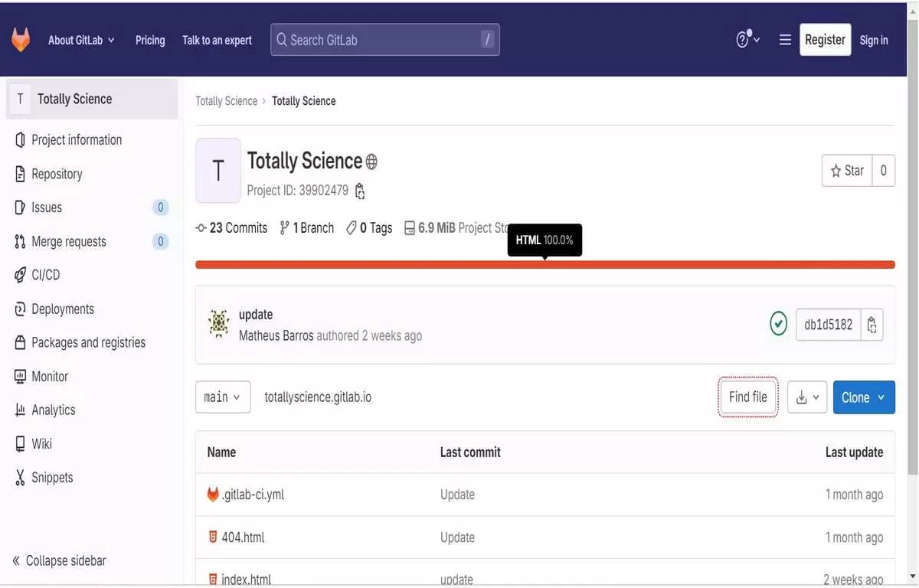Open the Wiki sidebar icon
This screenshot has width=919, height=588.
(x=18, y=443)
